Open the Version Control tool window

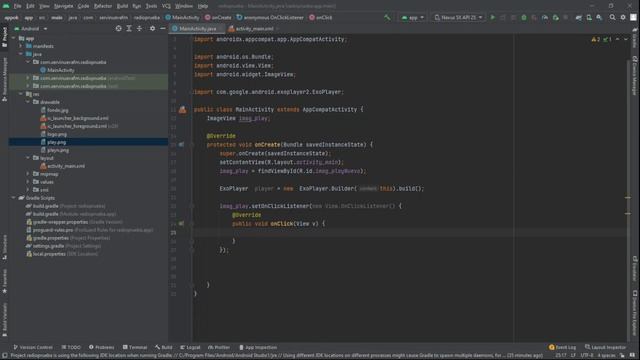coord(33,347)
